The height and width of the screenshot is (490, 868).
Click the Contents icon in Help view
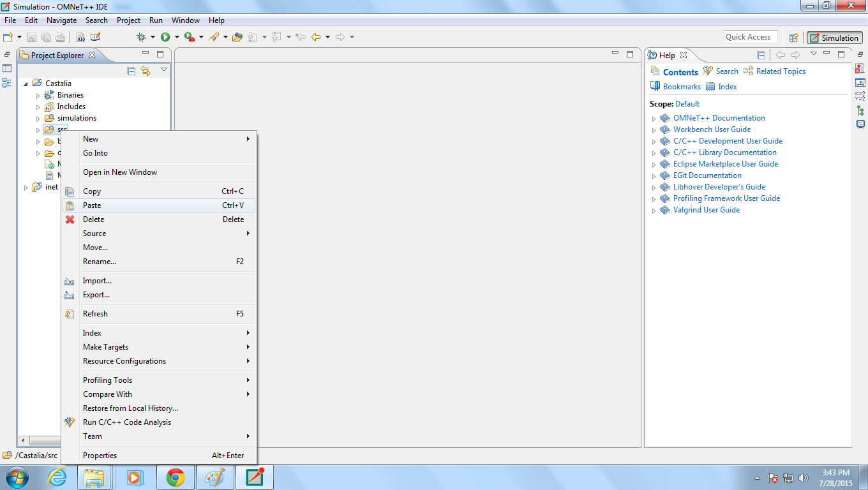(x=655, y=71)
